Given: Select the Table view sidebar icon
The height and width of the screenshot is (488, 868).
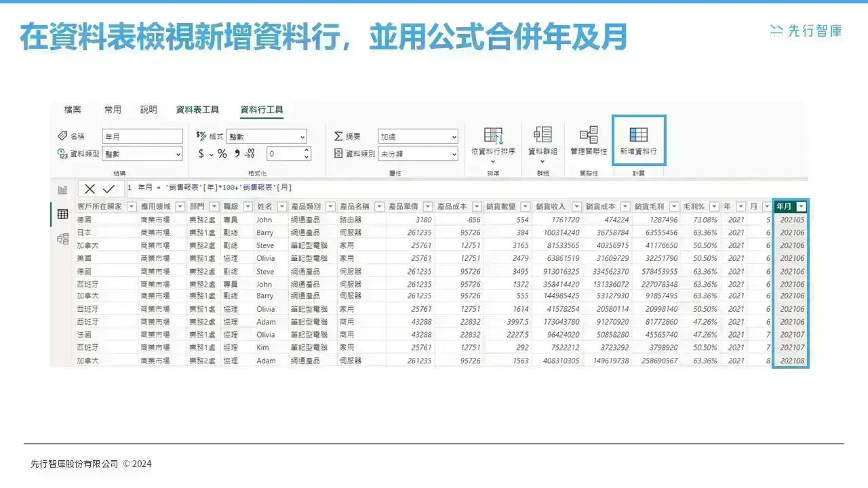Looking at the screenshot, I should (62, 214).
